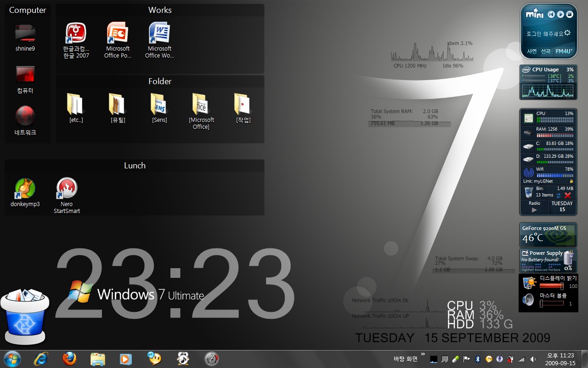Screen dimensions: 588x368
Task: Click the yellow chat bubble tray icon
Action: [489, 359]
